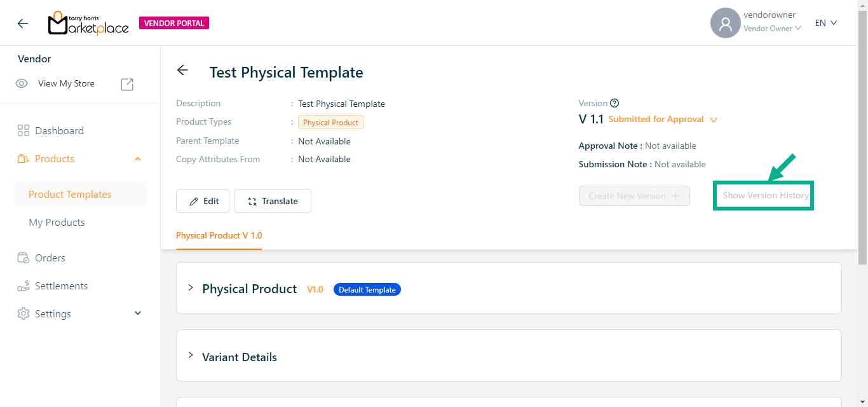Expand the Variant Details section
The width and height of the screenshot is (868, 407).
click(x=191, y=355)
